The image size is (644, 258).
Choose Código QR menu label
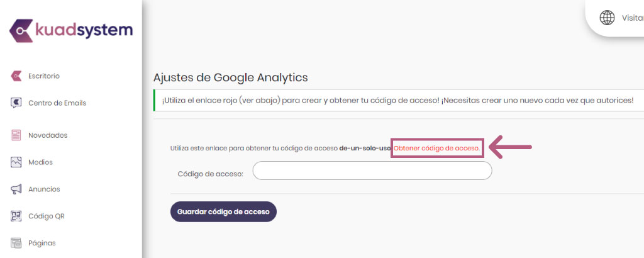click(x=47, y=216)
